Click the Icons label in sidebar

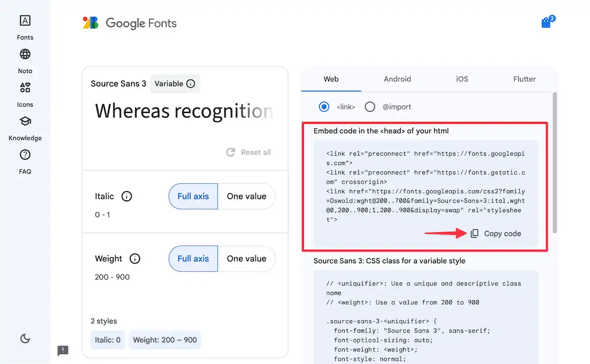pos(25,105)
